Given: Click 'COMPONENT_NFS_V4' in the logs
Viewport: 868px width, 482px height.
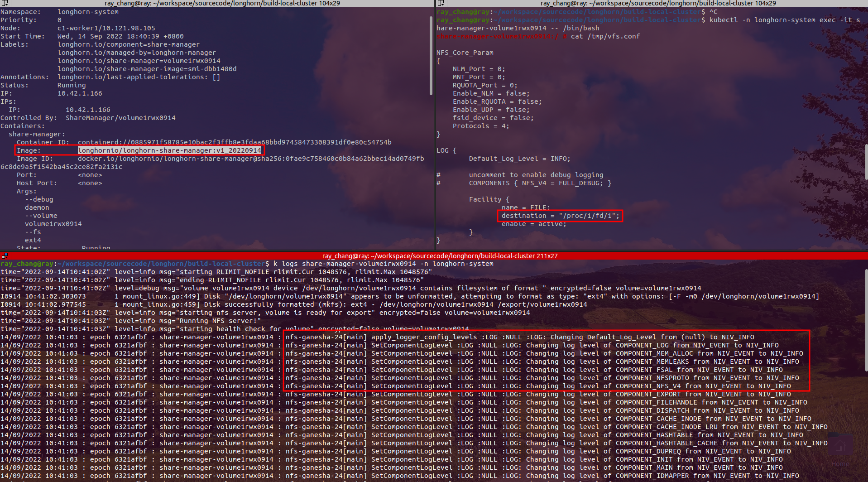Looking at the screenshot, I should coord(648,386).
